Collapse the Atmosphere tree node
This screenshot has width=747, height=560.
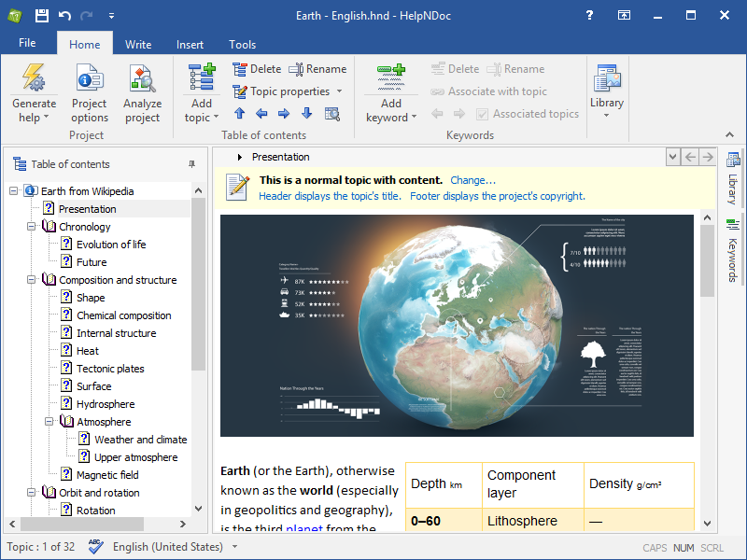pyautogui.click(x=49, y=422)
